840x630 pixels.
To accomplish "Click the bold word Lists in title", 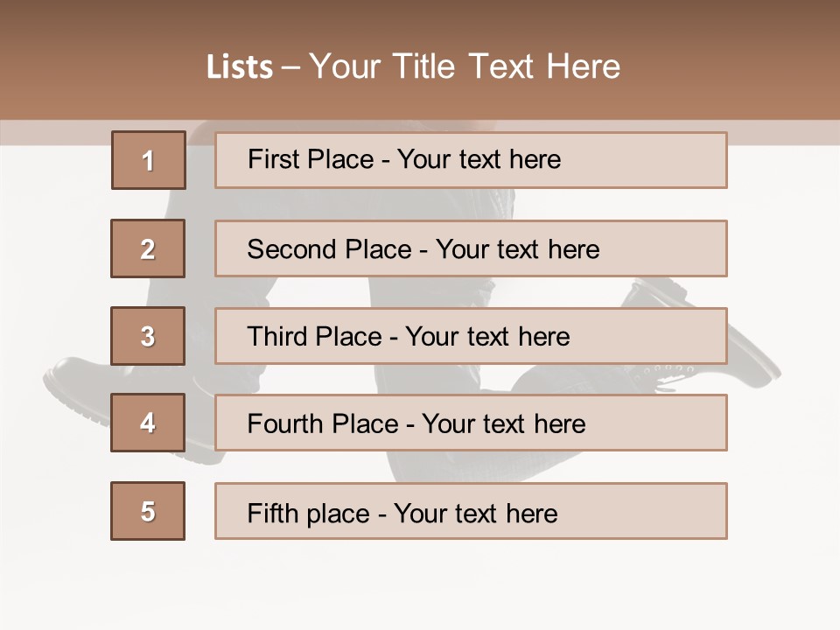I will tap(239, 67).
